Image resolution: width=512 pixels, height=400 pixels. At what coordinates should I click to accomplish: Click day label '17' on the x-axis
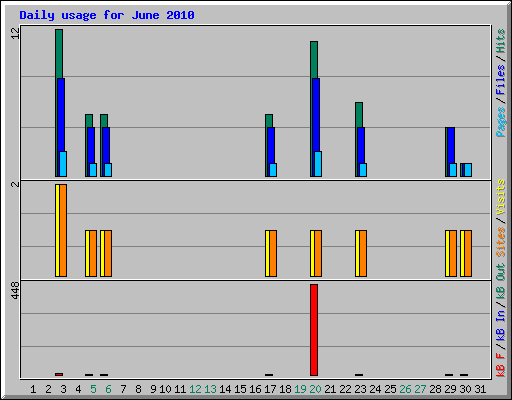[x=270, y=389]
